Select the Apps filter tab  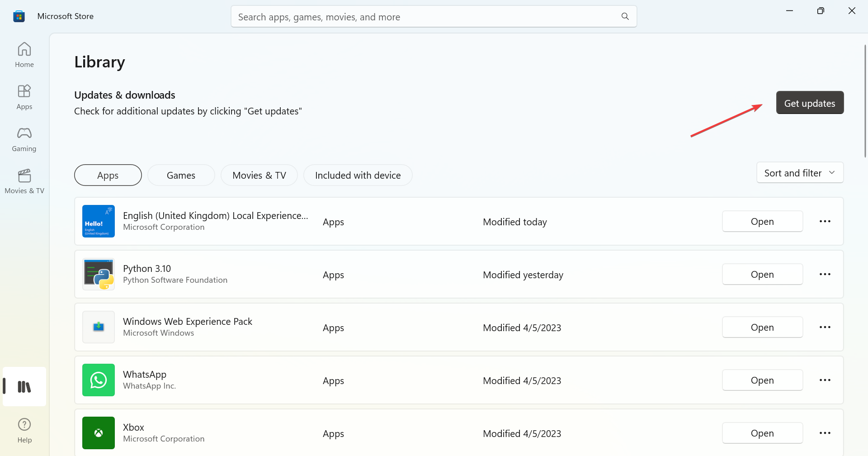[x=108, y=175]
